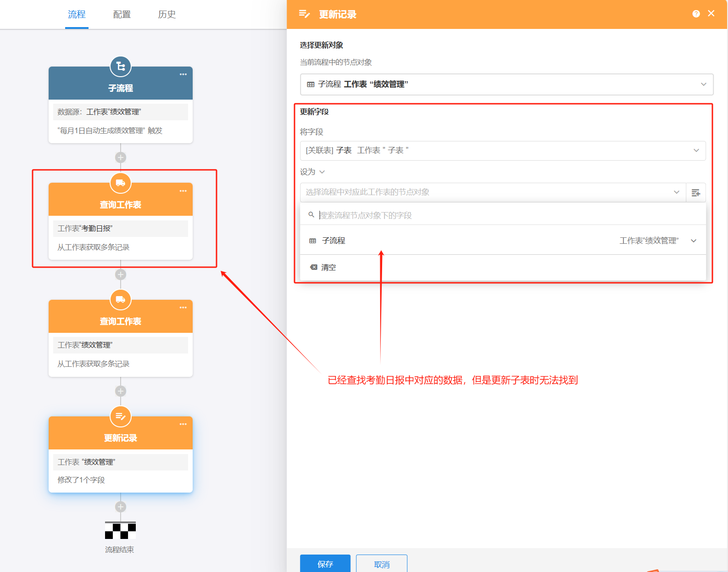
Task: Add a node below the 子流程 node
Action: 121,157
